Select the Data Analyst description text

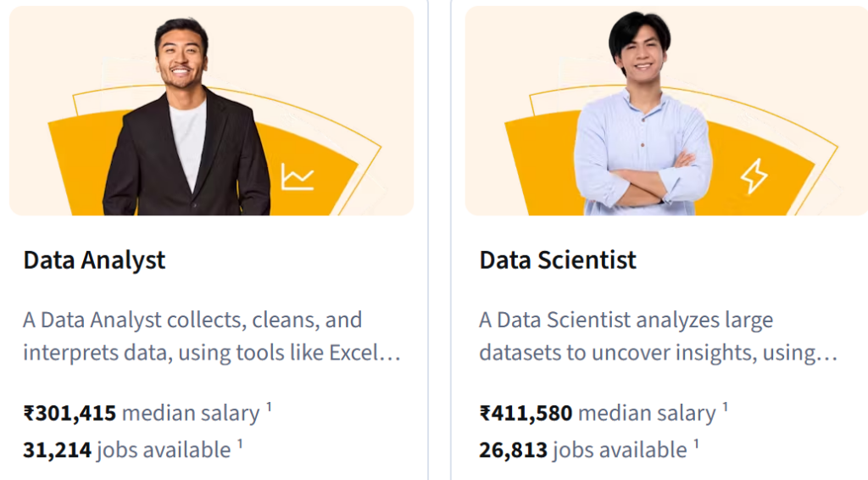tap(211, 337)
